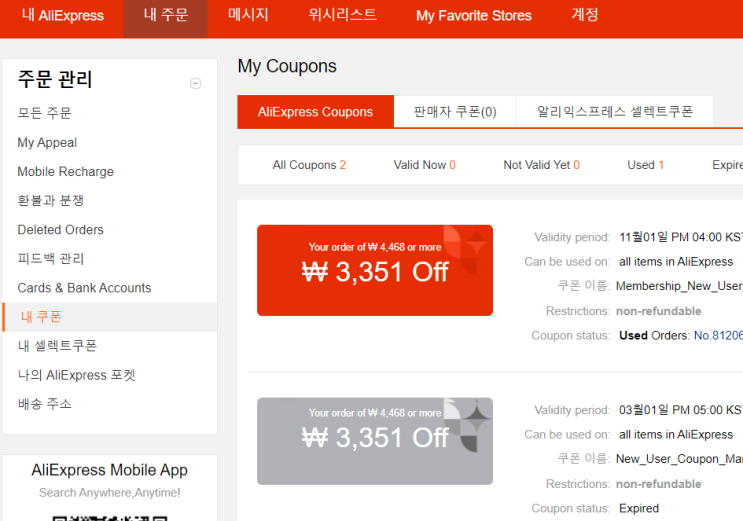This screenshot has width=743, height=521.
Task: Click the Used coupon status text
Action: coord(633,336)
